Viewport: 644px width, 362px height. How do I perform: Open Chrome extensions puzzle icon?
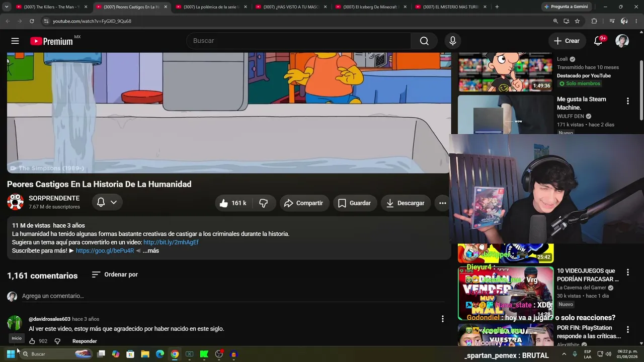[x=594, y=21]
